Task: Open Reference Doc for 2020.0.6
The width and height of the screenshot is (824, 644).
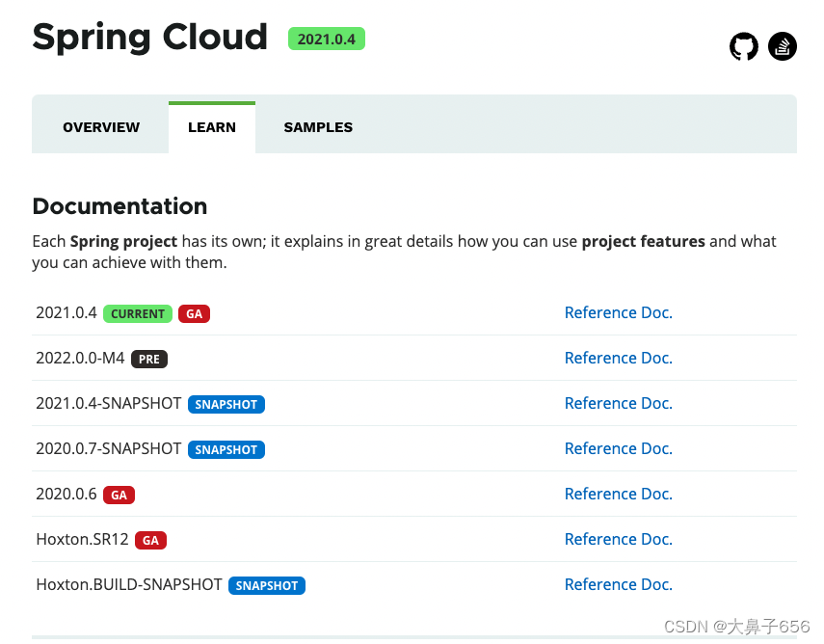Action: coord(618,494)
